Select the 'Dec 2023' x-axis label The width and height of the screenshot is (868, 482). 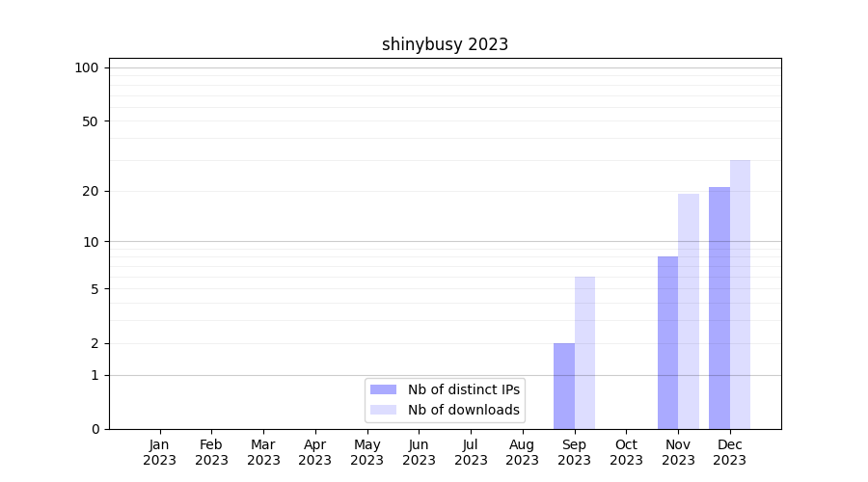coord(730,452)
